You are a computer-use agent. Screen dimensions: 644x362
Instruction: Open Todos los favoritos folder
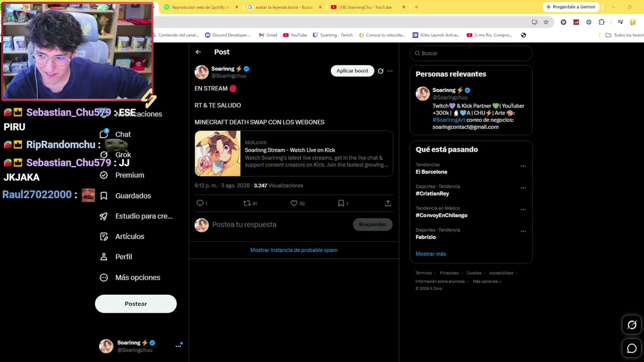[624, 35]
